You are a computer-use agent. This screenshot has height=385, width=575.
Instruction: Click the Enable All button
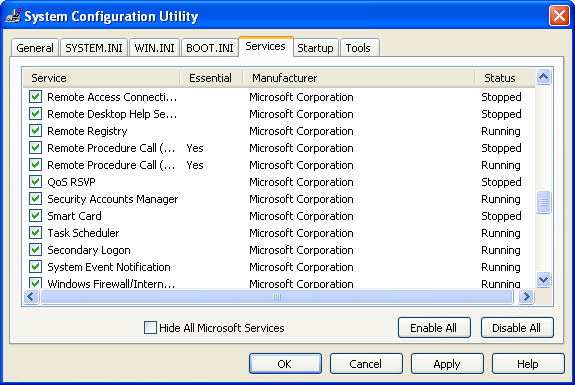434,327
